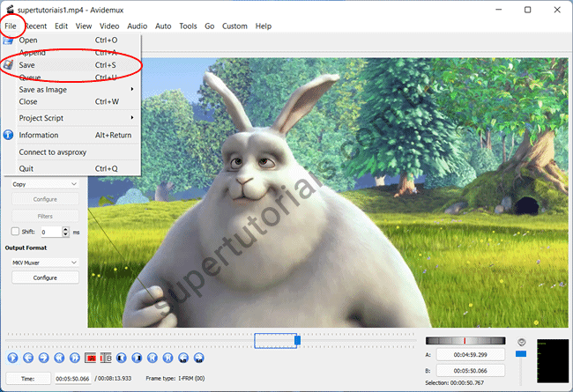The height and width of the screenshot is (392, 573).
Task: Open the Tools menu
Action: pyautogui.click(x=188, y=26)
